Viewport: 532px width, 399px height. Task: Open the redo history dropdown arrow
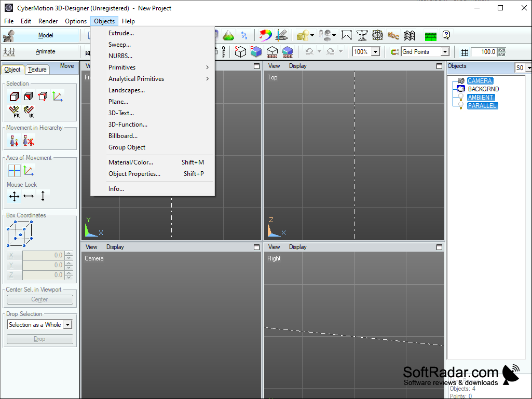(340, 51)
